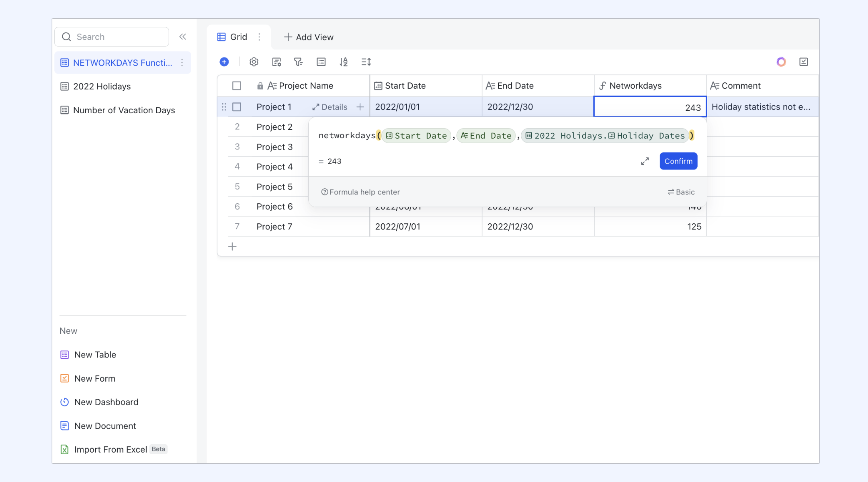Collapse the sidebar with double chevron icon
Image resolution: width=868 pixels, height=482 pixels.
point(183,37)
